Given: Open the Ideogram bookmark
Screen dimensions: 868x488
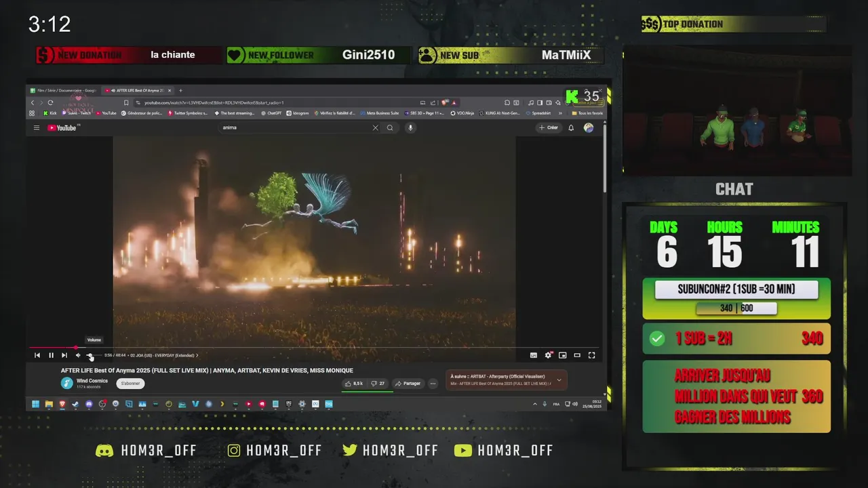Looking at the screenshot, I should pyautogui.click(x=298, y=113).
